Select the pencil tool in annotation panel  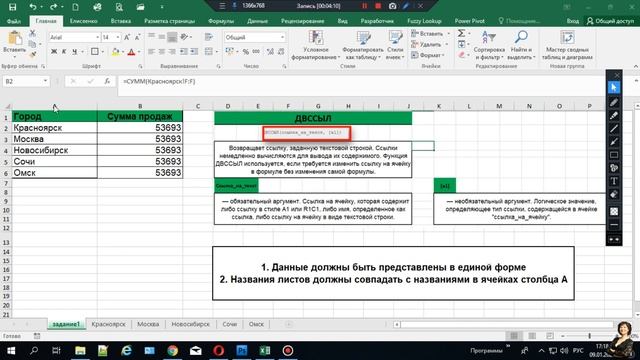point(614,102)
